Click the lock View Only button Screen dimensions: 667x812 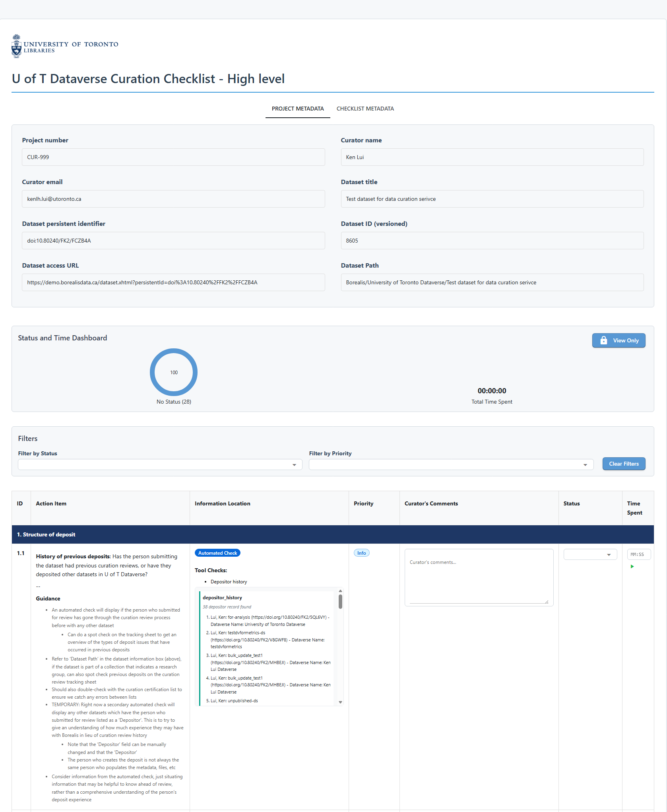[618, 340]
